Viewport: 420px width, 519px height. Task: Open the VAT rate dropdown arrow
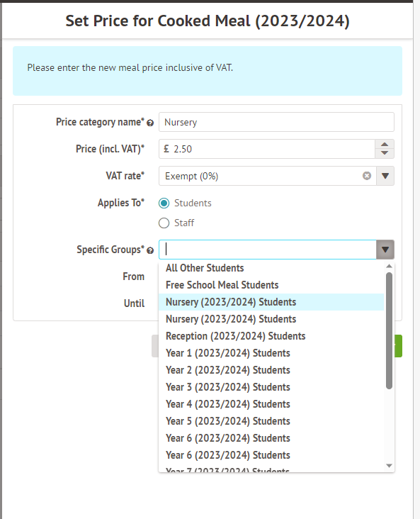(x=385, y=176)
